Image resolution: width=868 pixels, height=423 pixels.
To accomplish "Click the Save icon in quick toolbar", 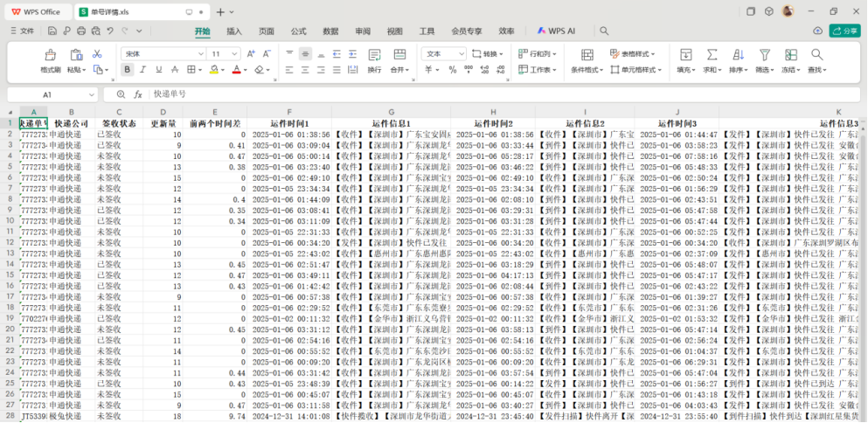I will [x=52, y=31].
